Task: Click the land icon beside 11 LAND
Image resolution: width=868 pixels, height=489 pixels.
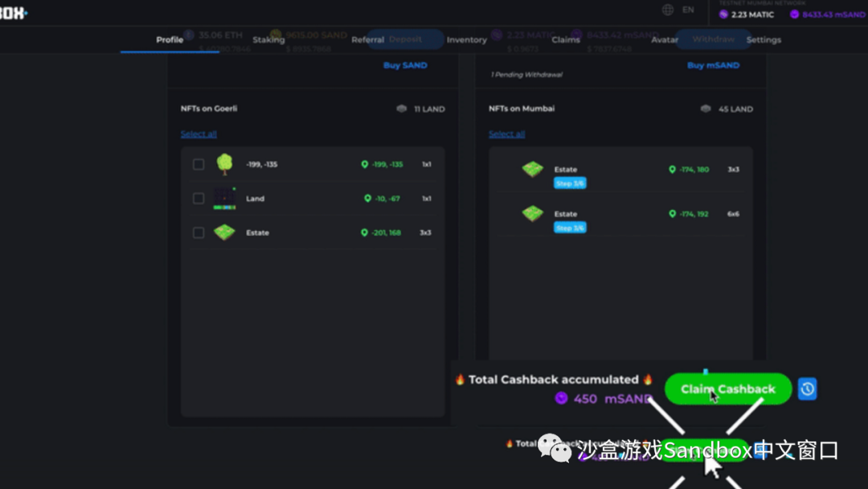Action: click(x=401, y=109)
